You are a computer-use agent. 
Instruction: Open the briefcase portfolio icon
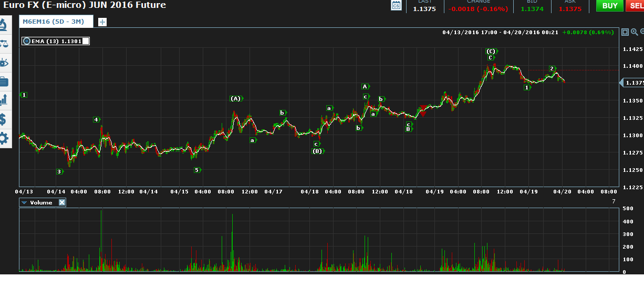(4, 81)
